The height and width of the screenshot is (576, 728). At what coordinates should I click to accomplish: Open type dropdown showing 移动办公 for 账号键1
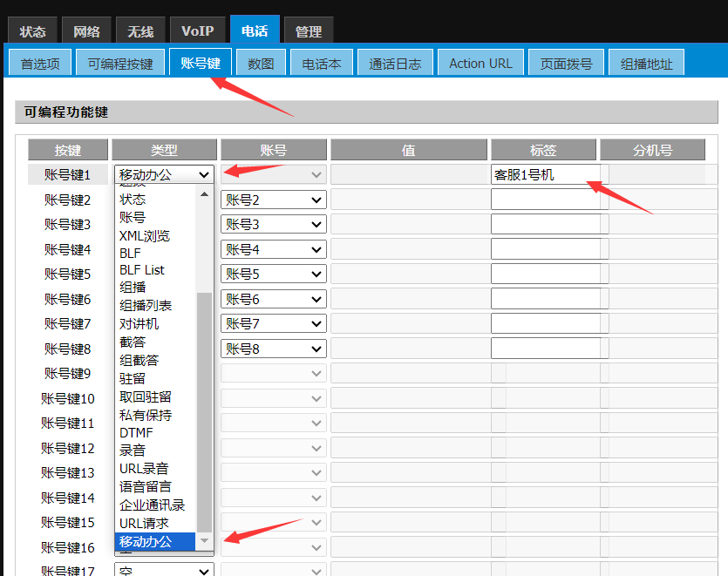coord(164,174)
